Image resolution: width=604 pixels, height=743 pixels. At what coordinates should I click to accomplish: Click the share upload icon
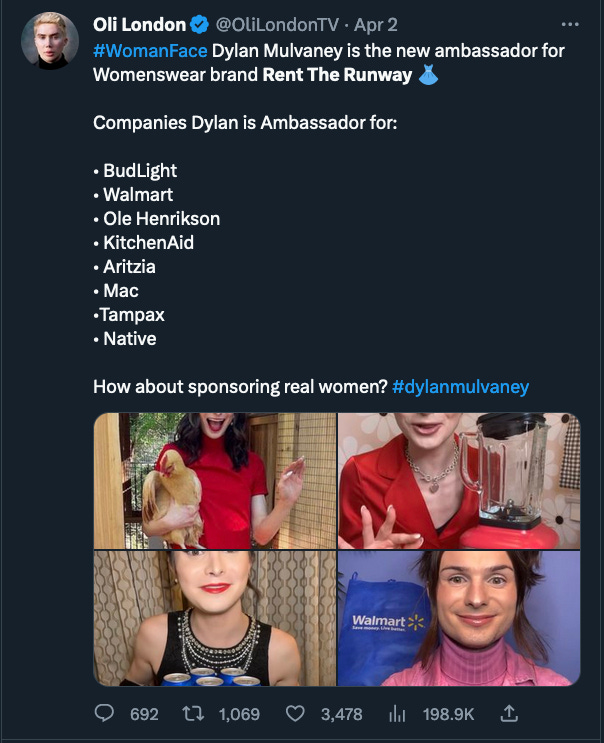point(508,714)
